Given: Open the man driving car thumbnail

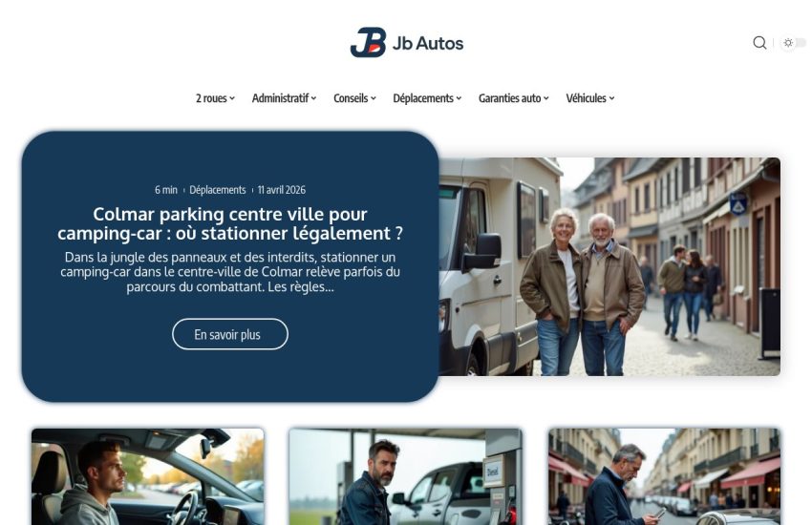Looking at the screenshot, I should (x=147, y=476).
